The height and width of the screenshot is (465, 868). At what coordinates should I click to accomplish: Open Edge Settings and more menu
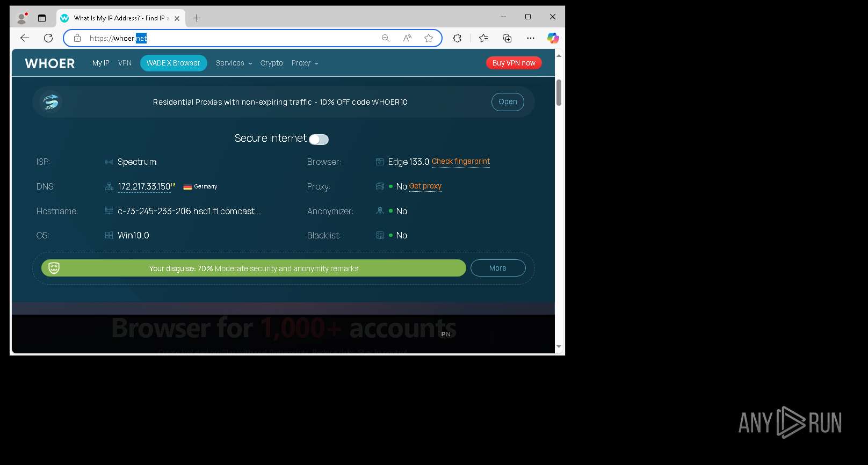pyautogui.click(x=531, y=38)
